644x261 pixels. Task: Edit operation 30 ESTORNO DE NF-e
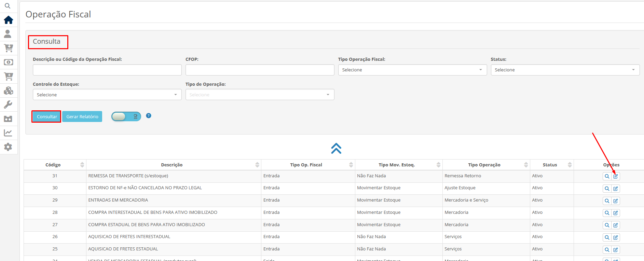616,189
